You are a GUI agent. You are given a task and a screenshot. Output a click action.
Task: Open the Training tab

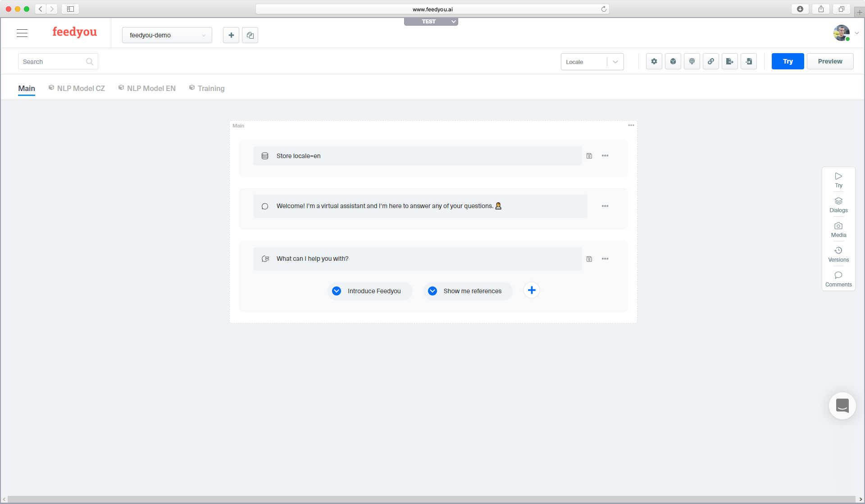211,88
